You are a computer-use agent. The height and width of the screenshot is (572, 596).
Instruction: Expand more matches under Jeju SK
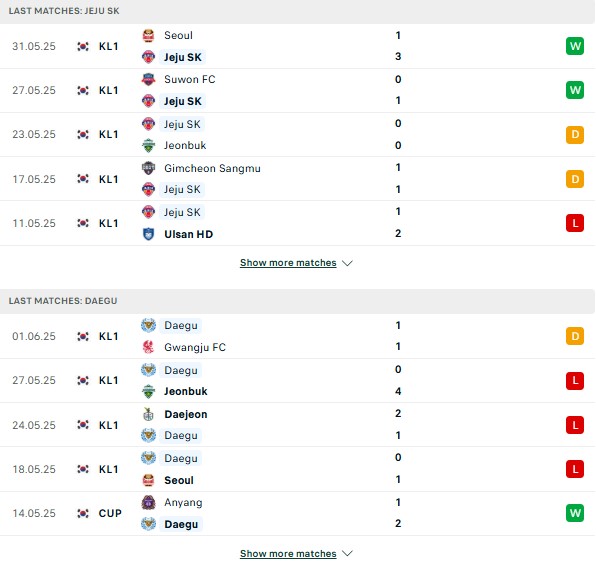click(288, 263)
